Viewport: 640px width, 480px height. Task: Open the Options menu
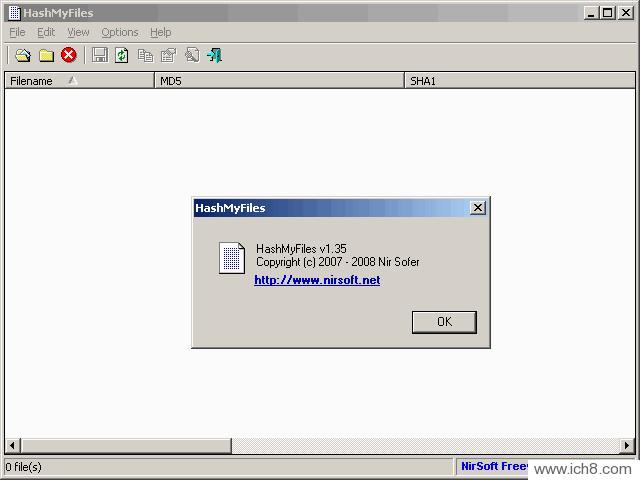(x=120, y=32)
